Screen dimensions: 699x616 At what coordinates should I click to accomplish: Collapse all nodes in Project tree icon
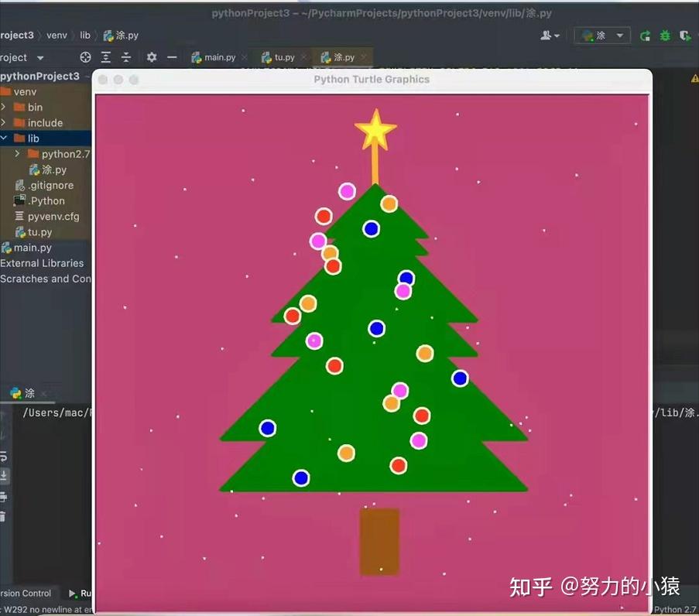[x=126, y=57]
